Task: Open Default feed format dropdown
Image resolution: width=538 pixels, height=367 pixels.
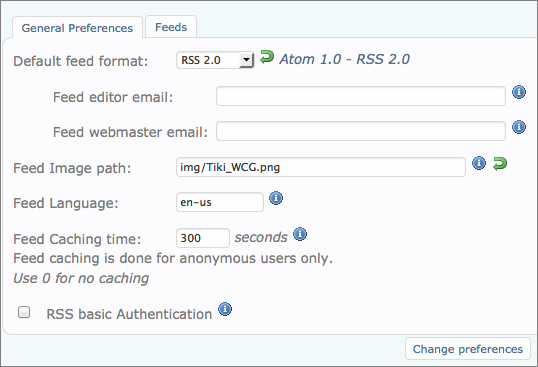Action: point(215,60)
